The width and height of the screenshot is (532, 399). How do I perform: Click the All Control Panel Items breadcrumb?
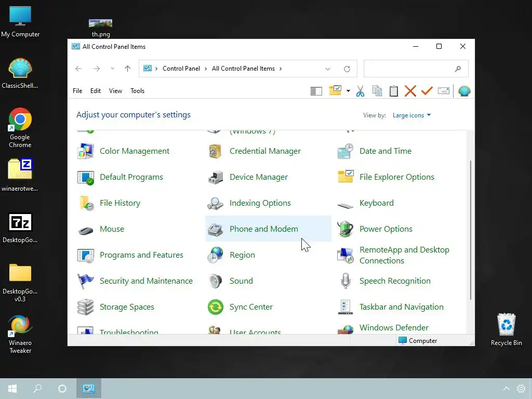(243, 69)
